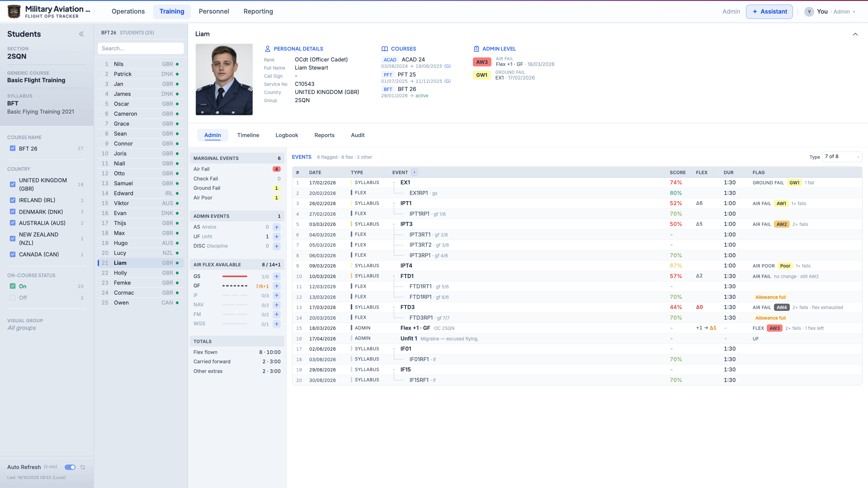Viewport: 868px width, 488px height.
Task: Click the user avatar Y icon
Action: coord(809,11)
